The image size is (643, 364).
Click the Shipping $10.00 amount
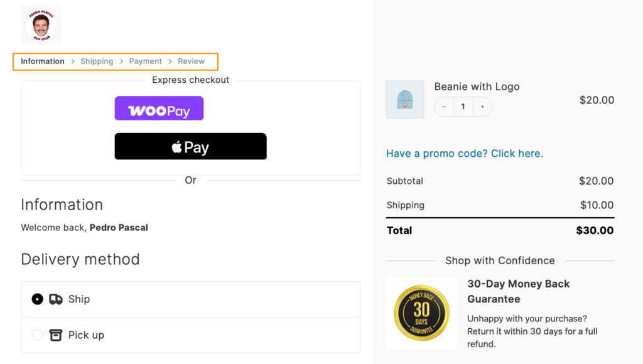coord(597,205)
